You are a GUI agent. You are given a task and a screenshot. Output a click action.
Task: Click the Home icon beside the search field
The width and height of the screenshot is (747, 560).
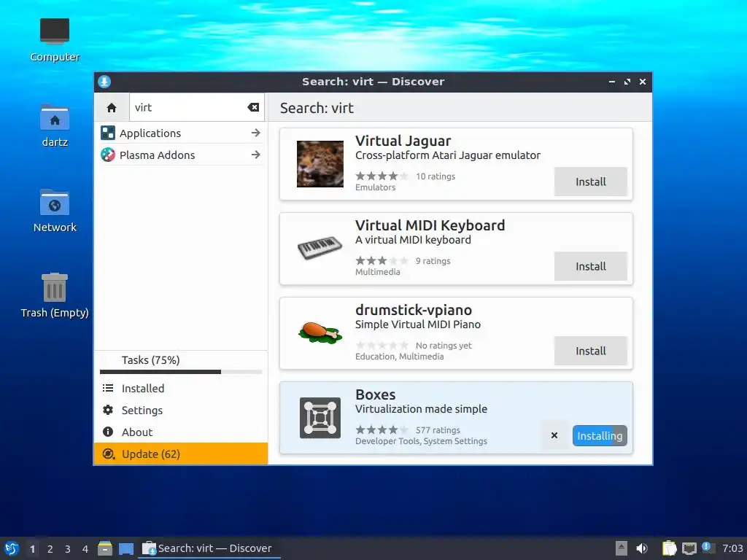point(112,108)
